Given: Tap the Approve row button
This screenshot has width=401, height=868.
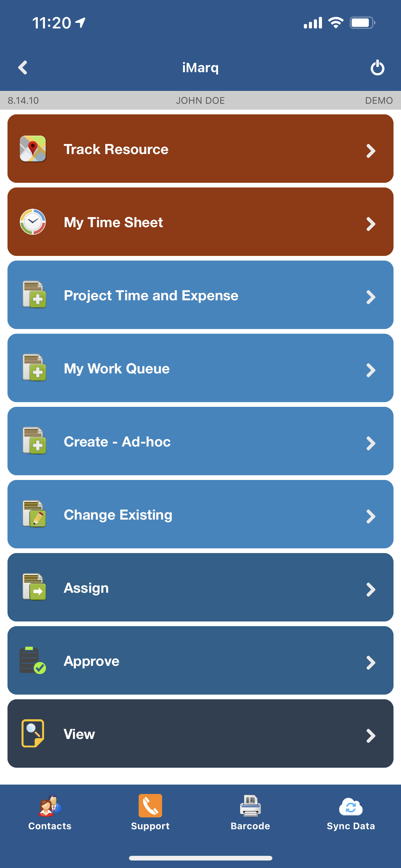Looking at the screenshot, I should [x=200, y=661].
